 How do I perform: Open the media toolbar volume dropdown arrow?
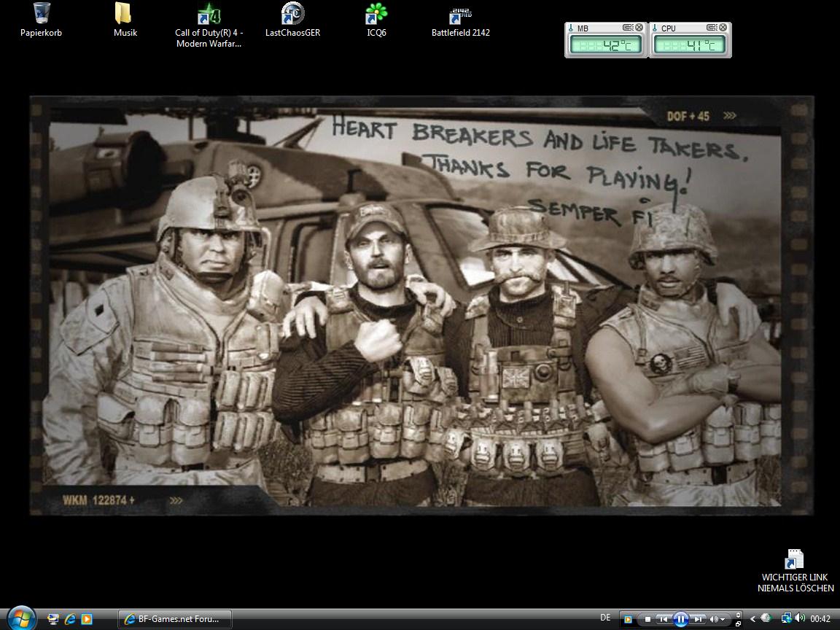(x=723, y=620)
